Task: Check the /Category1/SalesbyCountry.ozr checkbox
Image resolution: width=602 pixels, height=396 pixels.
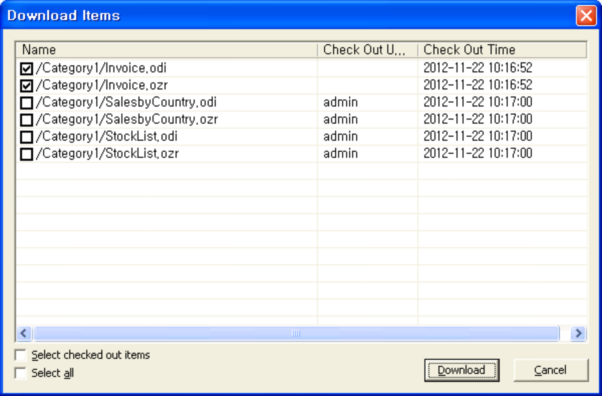Action: coord(26,120)
